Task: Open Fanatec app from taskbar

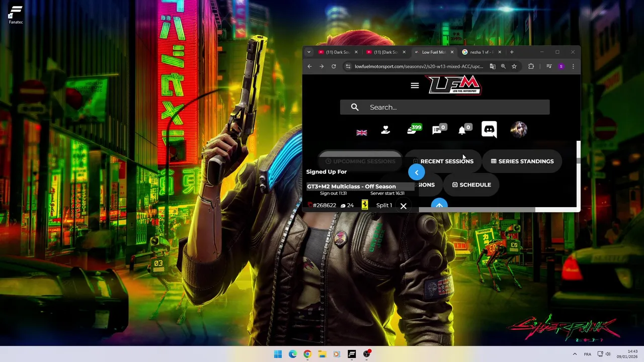Action: 352,354
